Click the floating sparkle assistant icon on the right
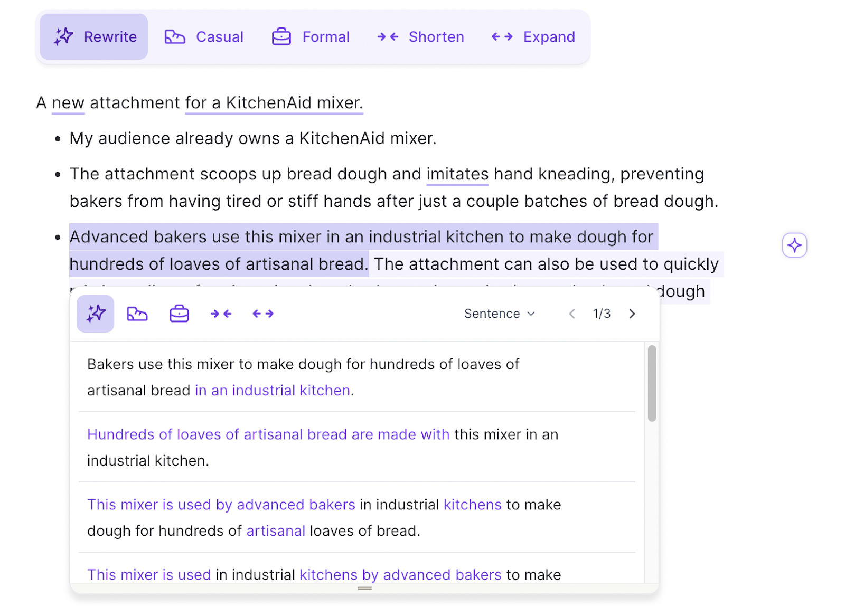This screenshot has height=616, width=845. (794, 245)
